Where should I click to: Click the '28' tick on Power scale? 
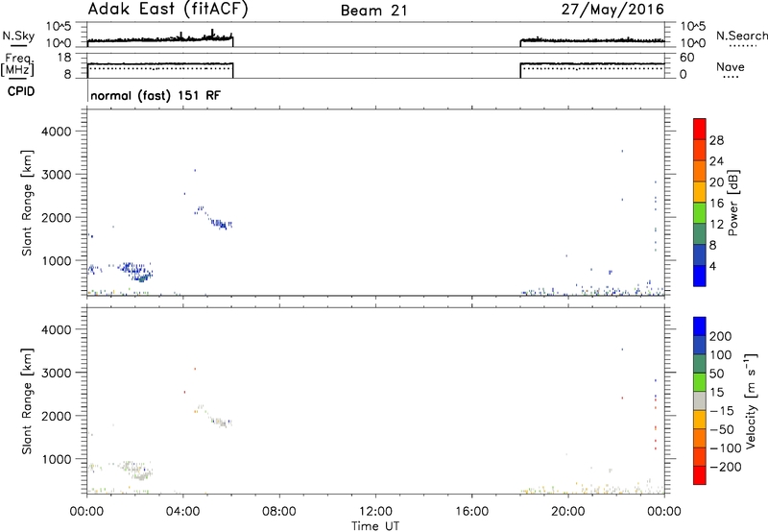point(716,140)
